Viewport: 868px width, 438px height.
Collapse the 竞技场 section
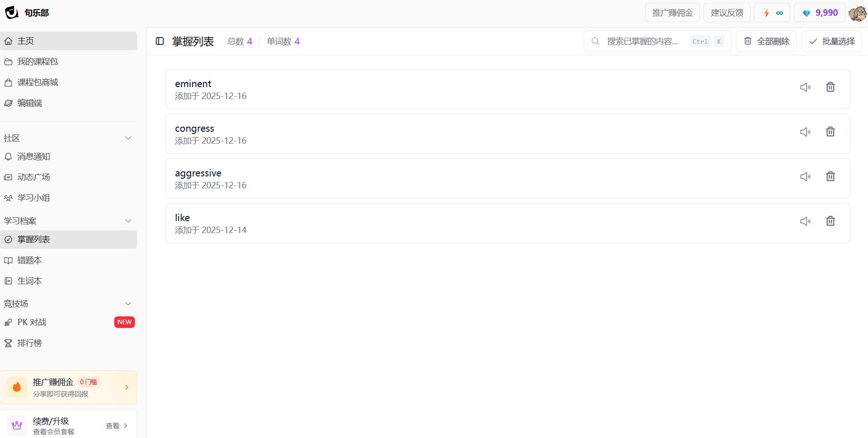click(x=128, y=304)
